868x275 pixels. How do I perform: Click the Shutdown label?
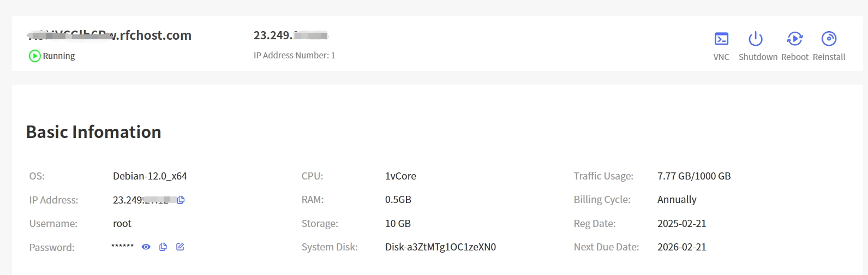758,57
